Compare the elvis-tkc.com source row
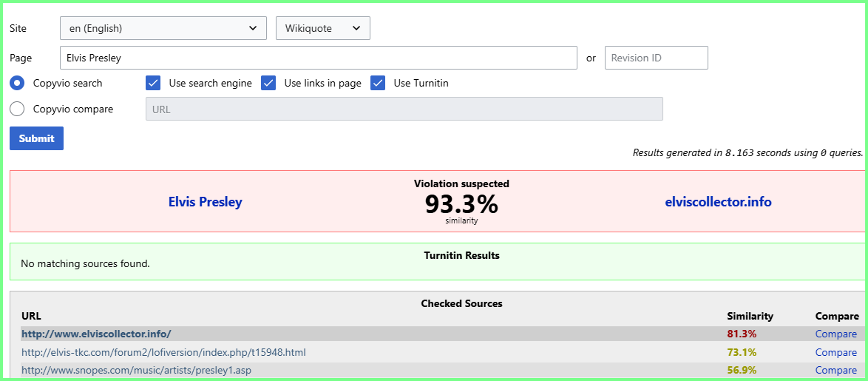Image resolution: width=868 pixels, height=381 pixels. (836, 352)
